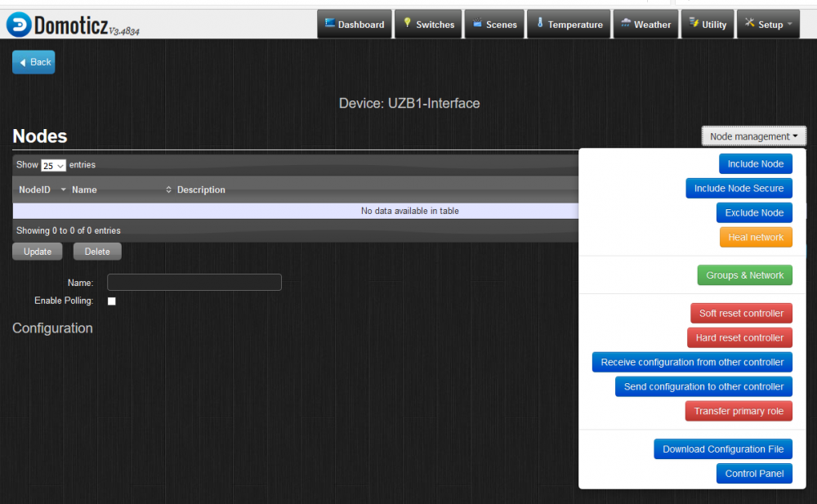Click the orange Heal network control

click(x=756, y=237)
